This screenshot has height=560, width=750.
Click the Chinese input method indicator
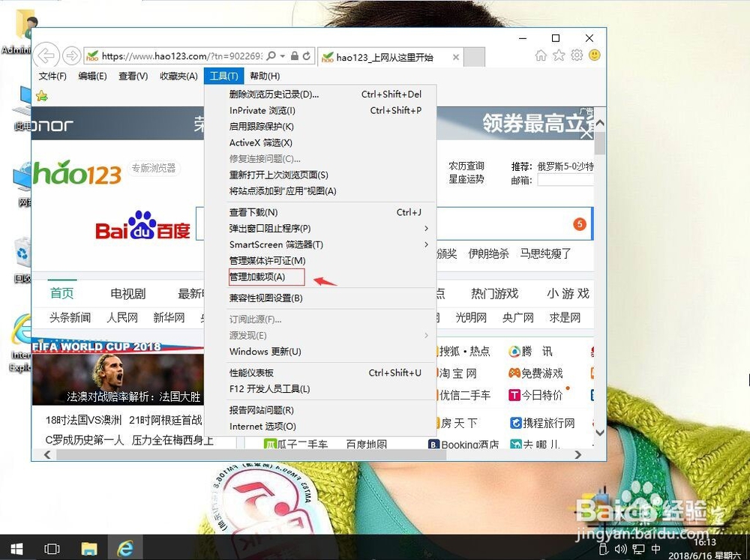click(655, 549)
